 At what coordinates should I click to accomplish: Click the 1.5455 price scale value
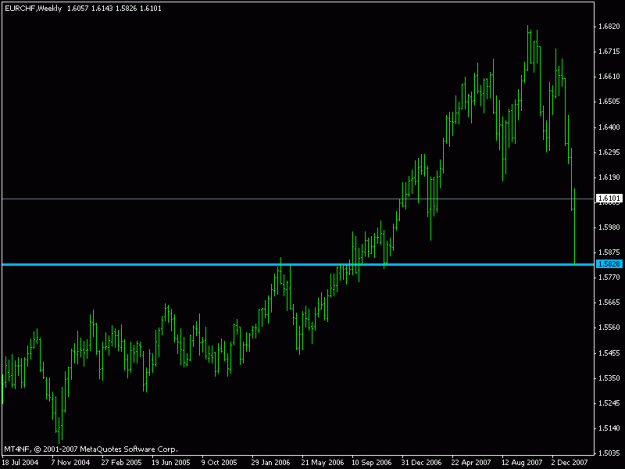coord(609,353)
